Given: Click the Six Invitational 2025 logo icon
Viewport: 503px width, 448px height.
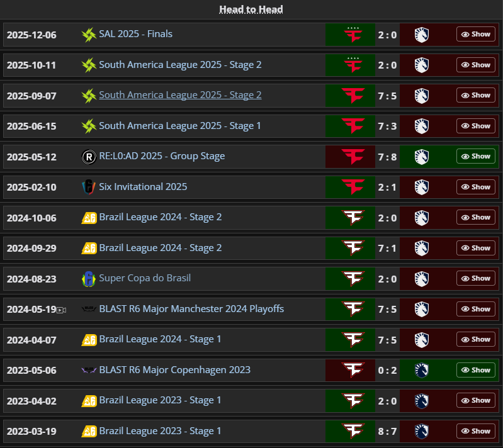Looking at the screenshot, I should [89, 187].
